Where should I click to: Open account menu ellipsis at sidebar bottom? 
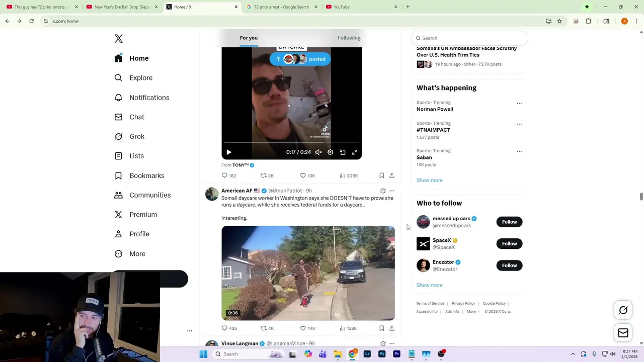(x=190, y=331)
